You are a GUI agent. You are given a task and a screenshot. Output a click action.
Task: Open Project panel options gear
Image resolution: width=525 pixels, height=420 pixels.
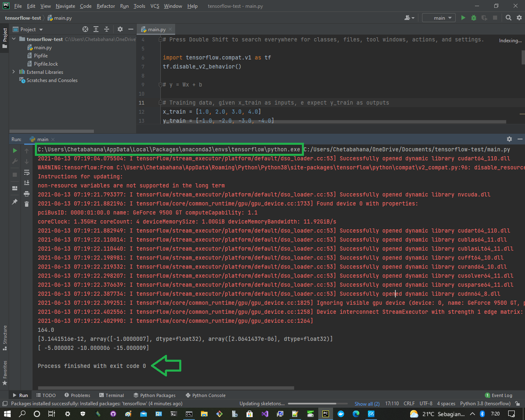120,29
